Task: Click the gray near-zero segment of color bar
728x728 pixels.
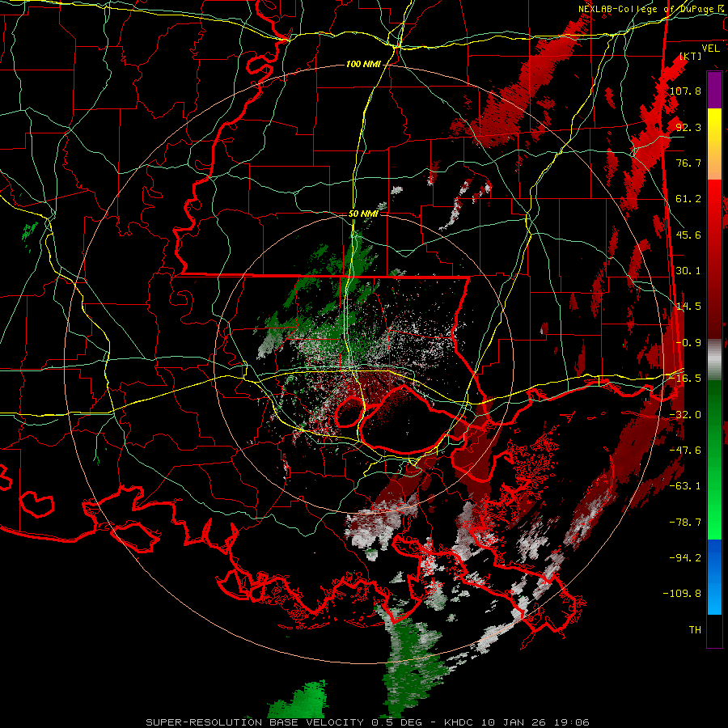Action: pyautogui.click(x=714, y=358)
